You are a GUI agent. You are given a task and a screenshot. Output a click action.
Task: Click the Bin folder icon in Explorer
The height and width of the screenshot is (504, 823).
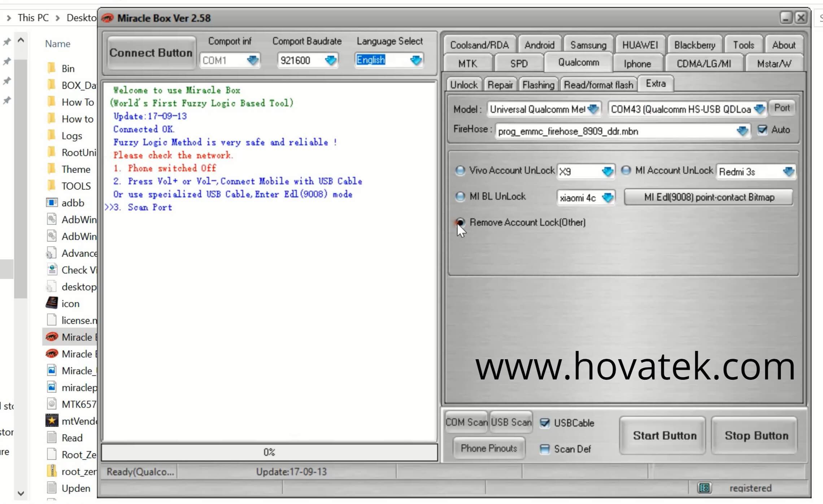(x=52, y=68)
